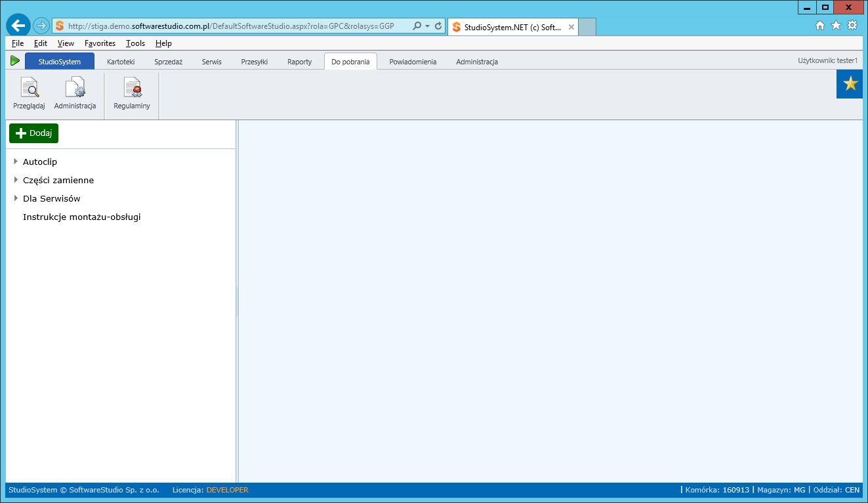This screenshot has height=503, width=868.
Task: Open the View menu
Action: tap(66, 43)
